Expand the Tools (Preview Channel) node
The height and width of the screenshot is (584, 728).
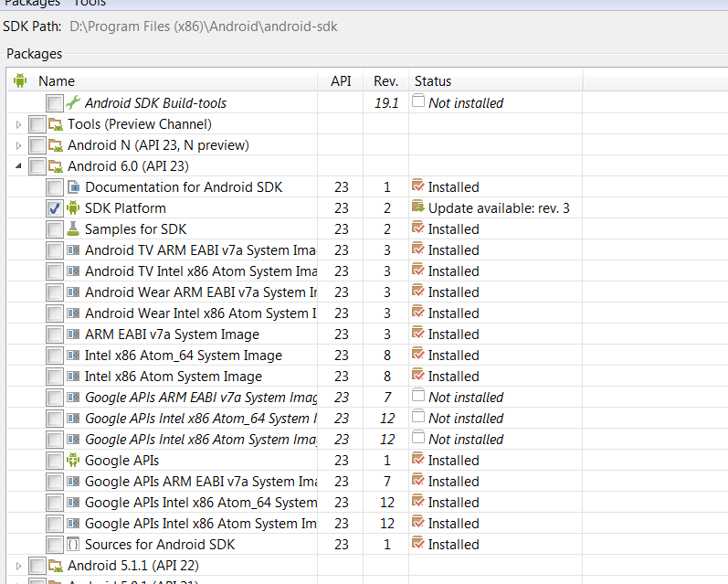(x=18, y=124)
